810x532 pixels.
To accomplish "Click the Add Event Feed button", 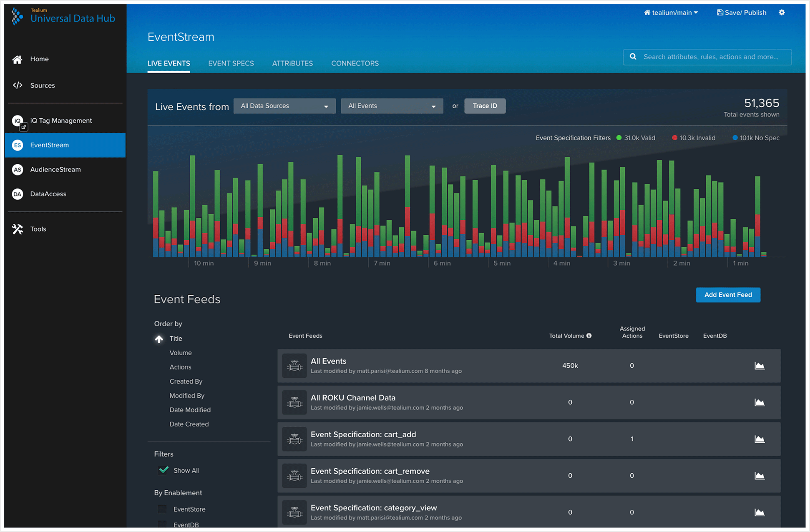I will point(728,295).
